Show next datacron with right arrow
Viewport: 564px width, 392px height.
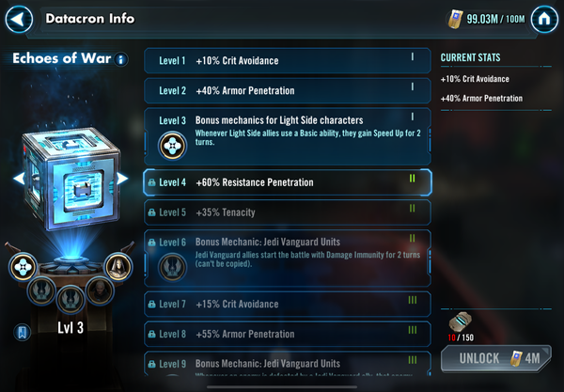pos(122,178)
